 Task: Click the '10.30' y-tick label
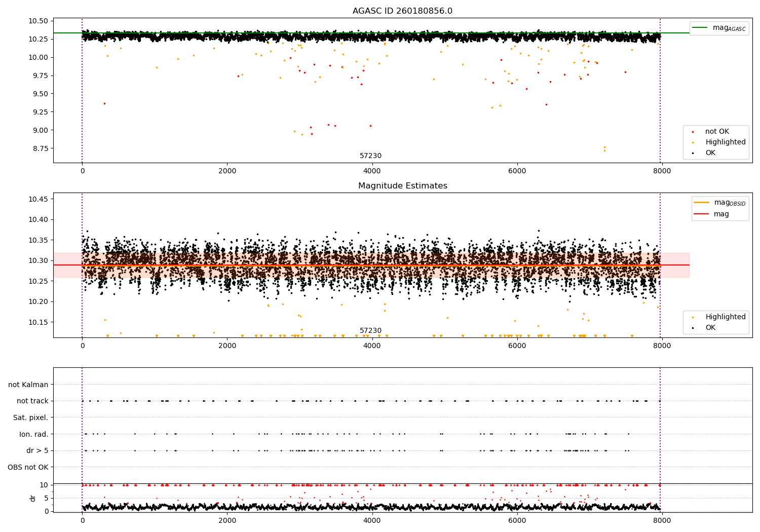click(x=38, y=260)
